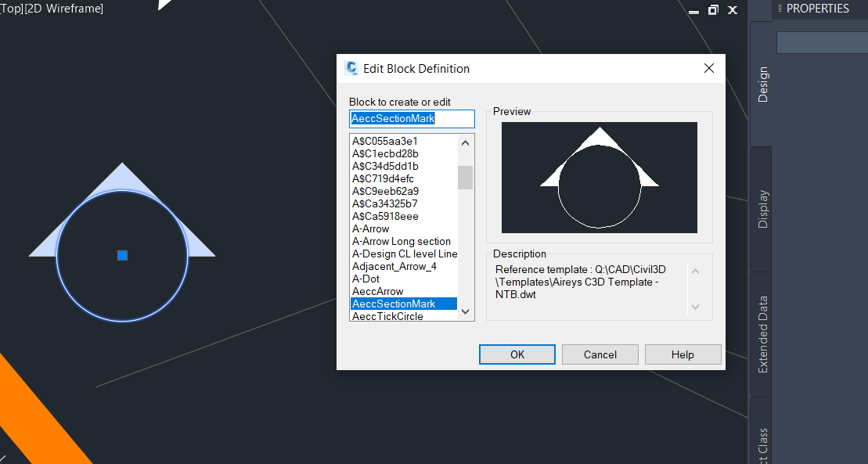The width and height of the screenshot is (868, 464).
Task: Close the drawing viewport window
Action: pos(733,10)
